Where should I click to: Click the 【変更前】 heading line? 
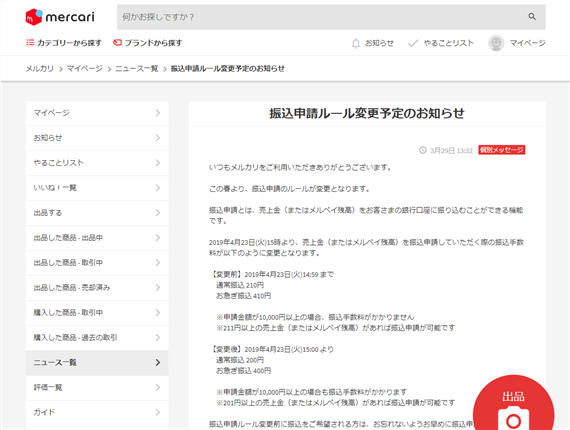tap(271, 274)
